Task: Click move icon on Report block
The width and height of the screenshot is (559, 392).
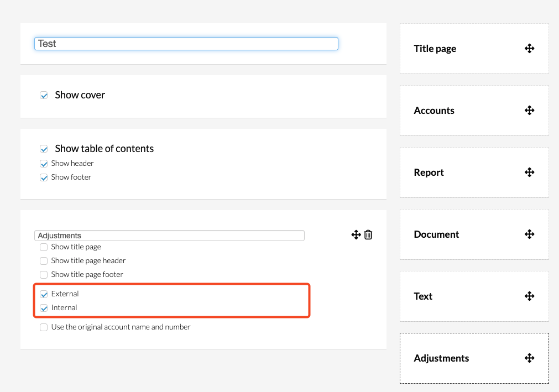Action: pyautogui.click(x=529, y=173)
